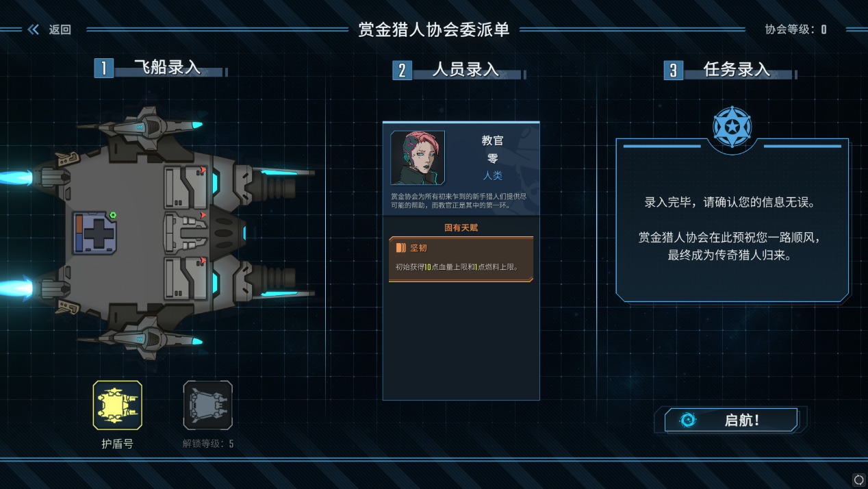
Task: Select the yellow 护盾号 ship icon
Action: tap(118, 405)
